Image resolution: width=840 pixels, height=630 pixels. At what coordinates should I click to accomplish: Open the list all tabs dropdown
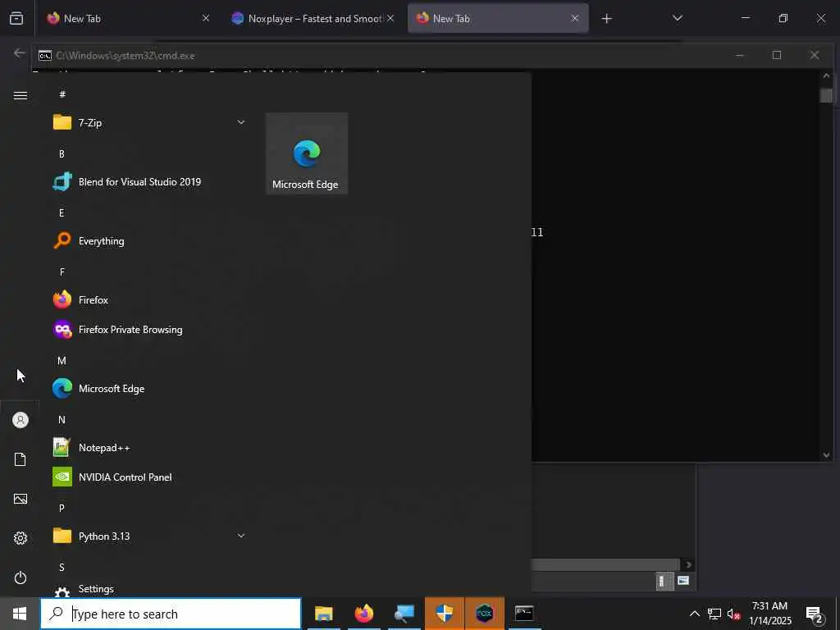[677, 18]
